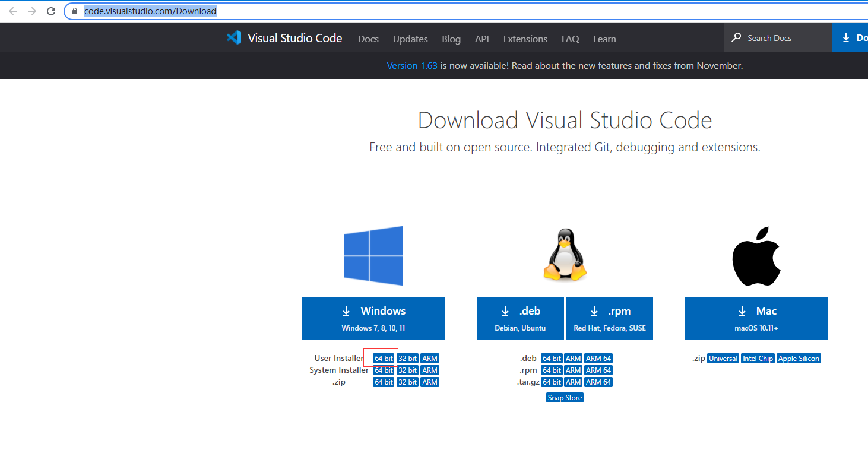Click the padlock site security icon
The height and width of the screenshot is (466, 868).
point(74,11)
